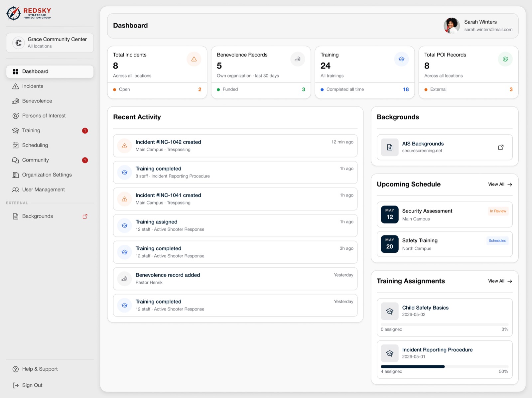Open Child Safety Basics assignment
The image size is (532, 398).
point(445,318)
